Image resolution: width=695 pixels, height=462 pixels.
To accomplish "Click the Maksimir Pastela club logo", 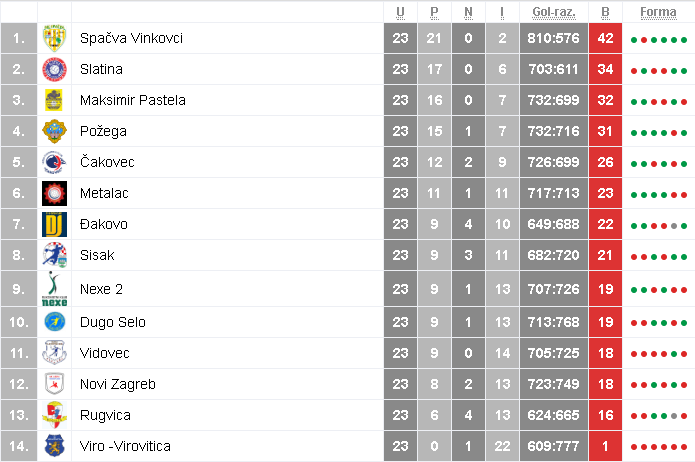I will point(53,101).
